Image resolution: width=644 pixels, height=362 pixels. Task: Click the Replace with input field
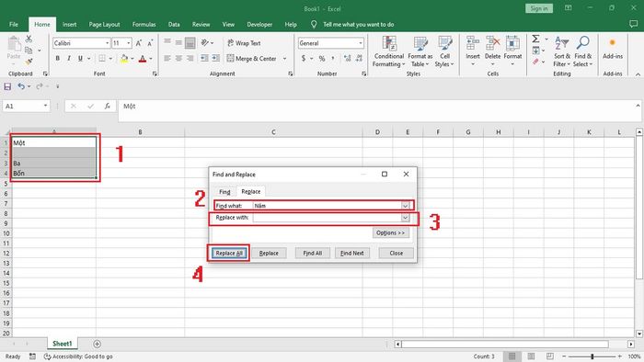click(328, 218)
